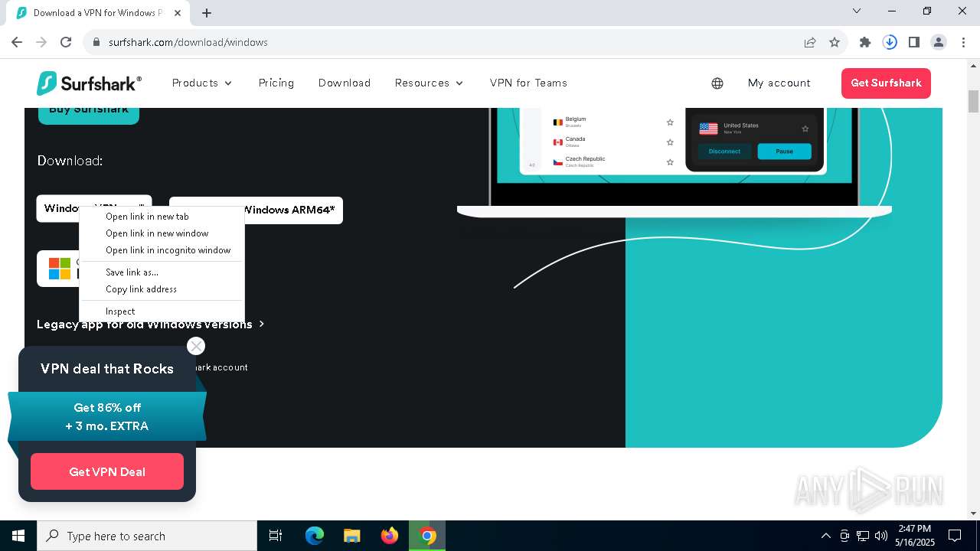Click the Get 86% off banner
Viewport: 980px width, 551px height.
pyautogui.click(x=107, y=417)
